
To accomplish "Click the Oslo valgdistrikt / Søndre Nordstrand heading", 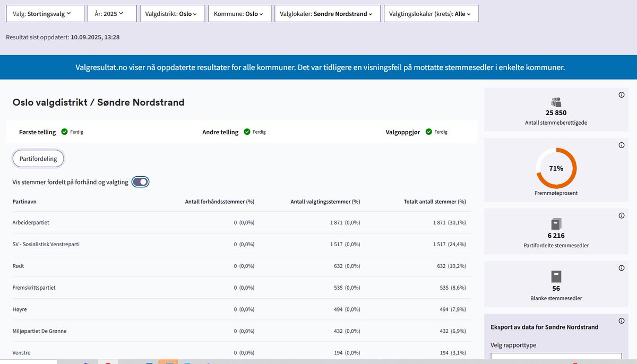I will pyautogui.click(x=98, y=102).
